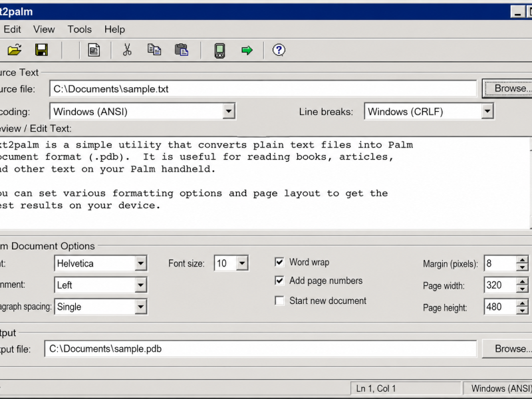
Task: Click the document page toolbar icon
Action: [94, 50]
